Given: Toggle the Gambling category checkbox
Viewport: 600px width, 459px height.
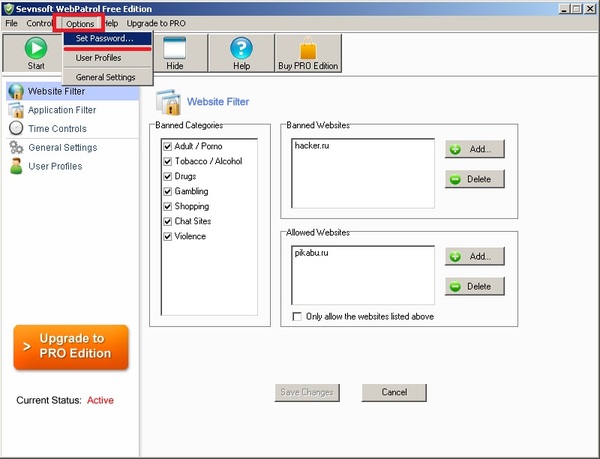Looking at the screenshot, I should [x=167, y=191].
